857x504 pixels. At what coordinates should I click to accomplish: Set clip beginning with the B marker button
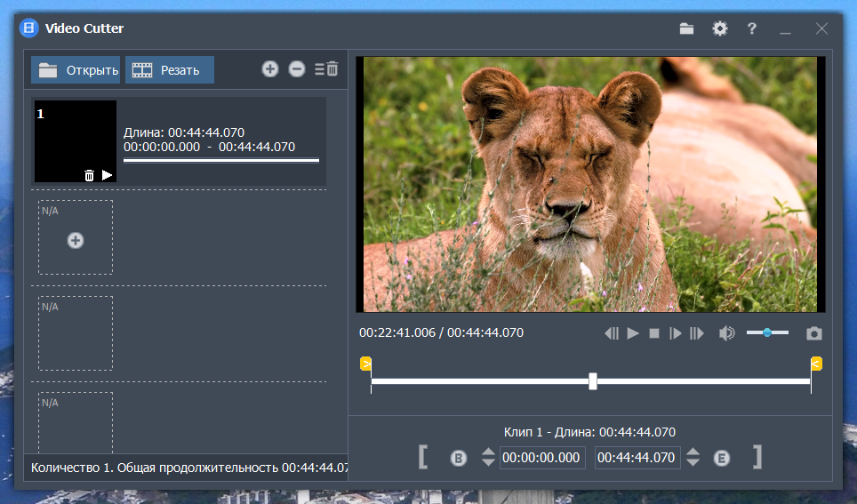[x=459, y=458]
